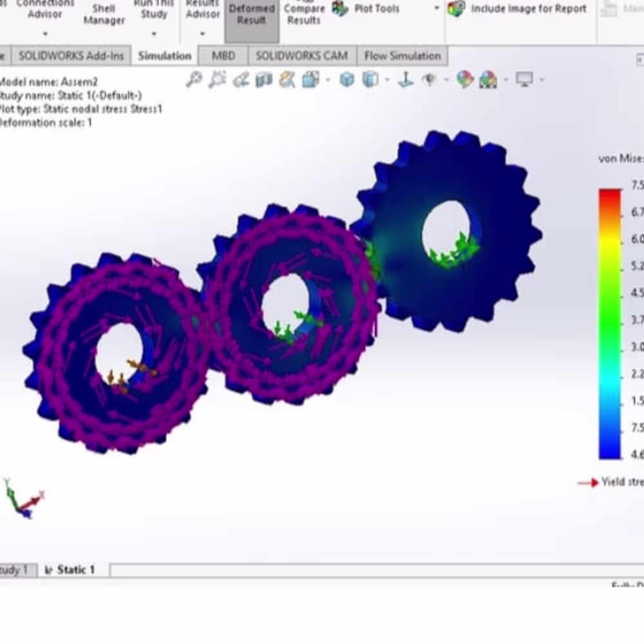644x644 pixels.
Task: Click the vertical arrow reference icon in view toolbar
Action: pyautogui.click(x=406, y=79)
